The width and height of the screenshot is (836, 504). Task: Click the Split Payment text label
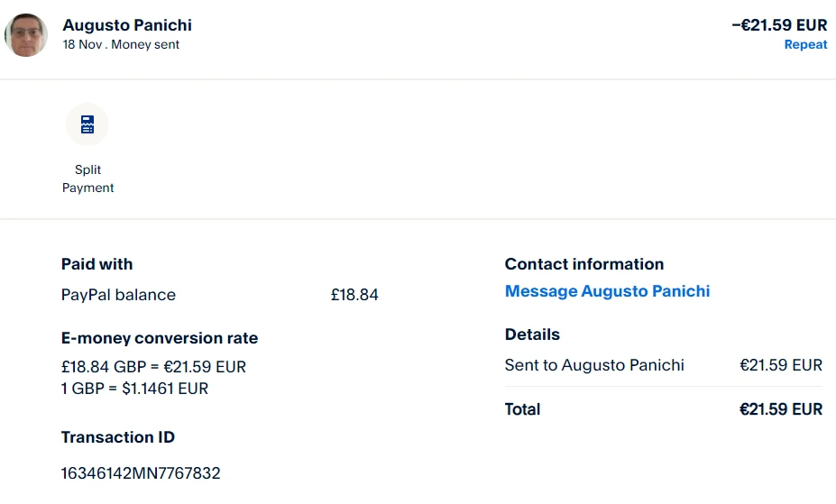pyautogui.click(x=87, y=179)
